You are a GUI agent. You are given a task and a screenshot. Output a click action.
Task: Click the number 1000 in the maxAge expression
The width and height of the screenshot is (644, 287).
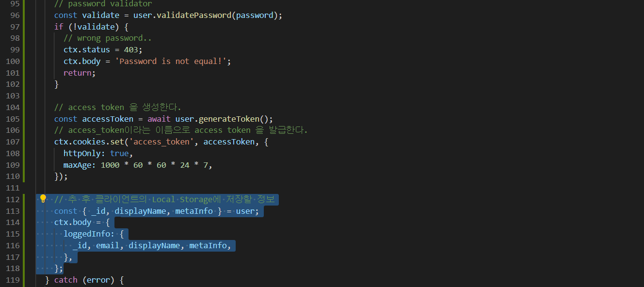click(x=110, y=165)
